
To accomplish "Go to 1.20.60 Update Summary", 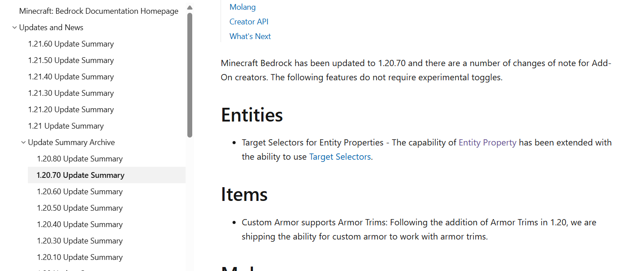I will 80,192.
